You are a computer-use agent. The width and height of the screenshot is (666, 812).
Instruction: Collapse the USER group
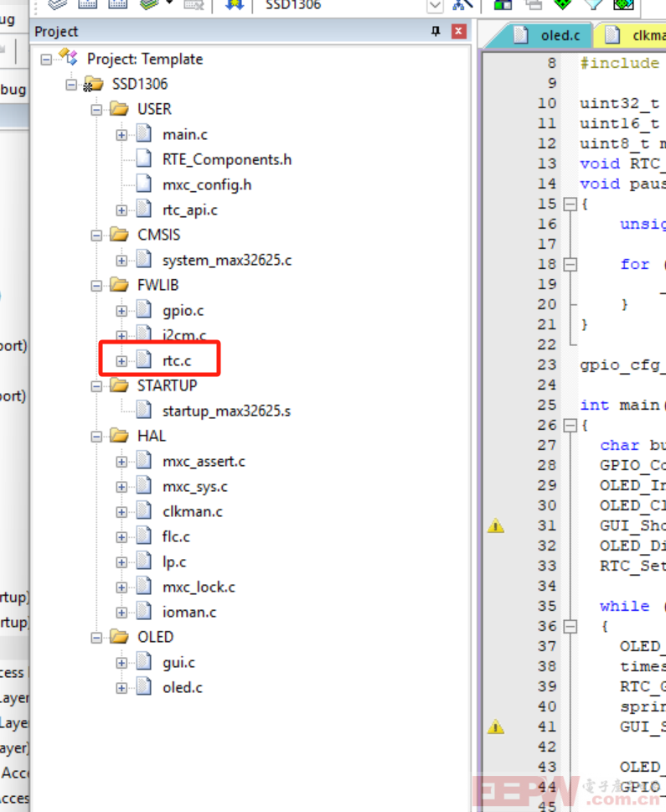[x=96, y=110]
